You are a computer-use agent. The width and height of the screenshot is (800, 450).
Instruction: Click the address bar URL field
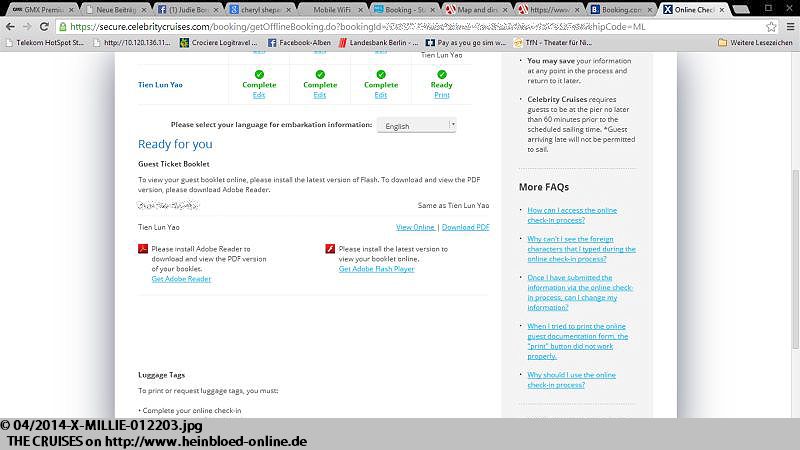pyautogui.click(x=408, y=27)
